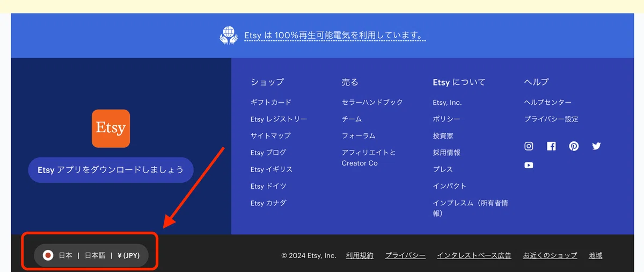Open プライバシー in the bottom bar
The width and height of the screenshot is (644, 272).
(x=405, y=256)
